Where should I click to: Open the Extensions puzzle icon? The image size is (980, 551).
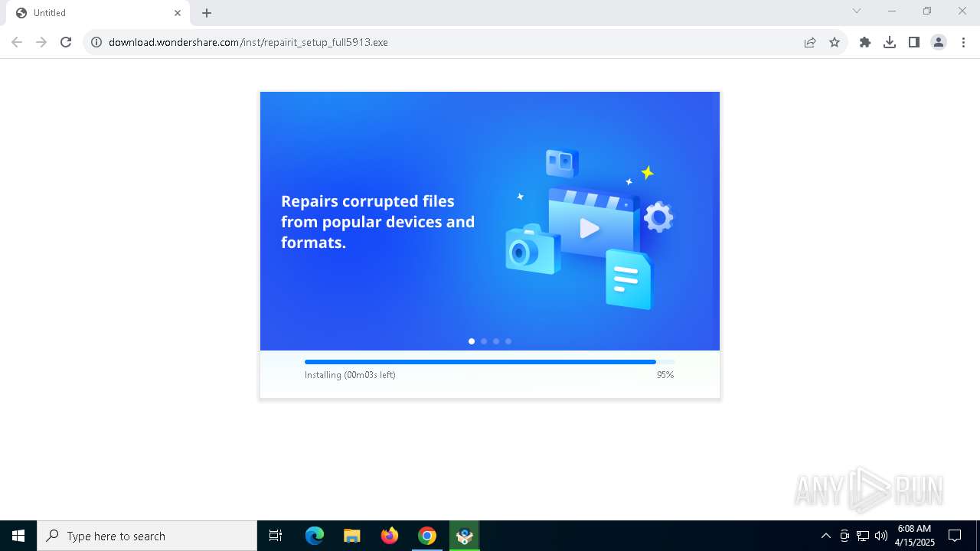pos(865,42)
